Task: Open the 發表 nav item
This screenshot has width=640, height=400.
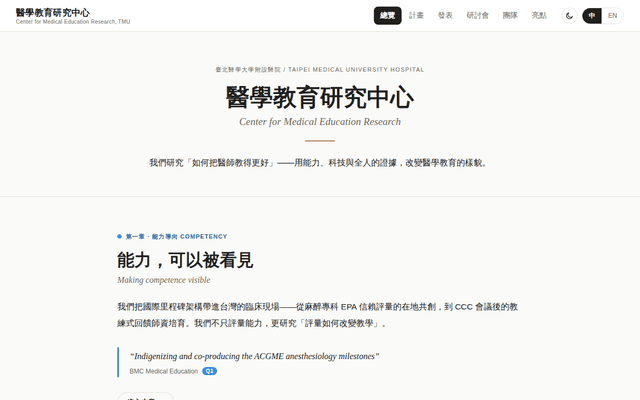Action: (x=445, y=16)
